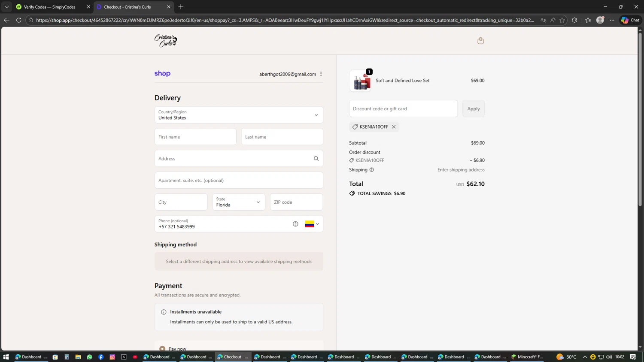Click the translate page icon in the address bar
Image resolution: width=644 pixels, height=362 pixels.
tap(543, 20)
